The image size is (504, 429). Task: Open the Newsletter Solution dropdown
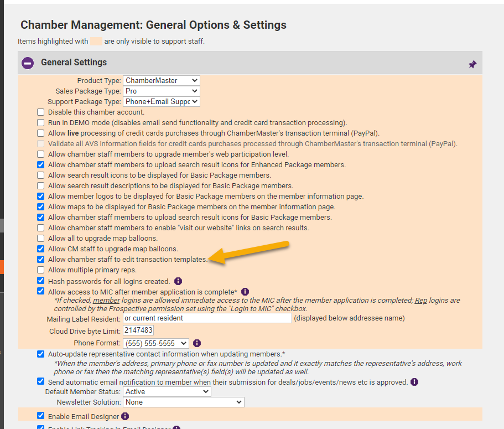183,402
